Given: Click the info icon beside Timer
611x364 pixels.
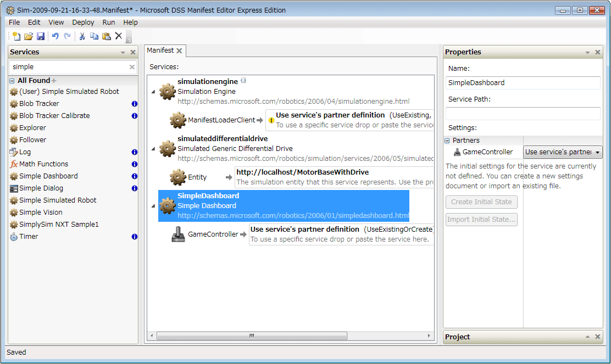Looking at the screenshot, I should (x=135, y=237).
